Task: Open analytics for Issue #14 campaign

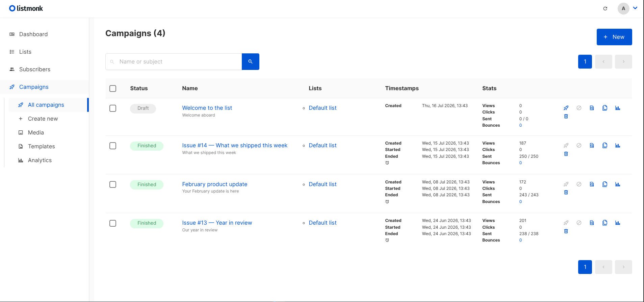Action: click(x=618, y=146)
